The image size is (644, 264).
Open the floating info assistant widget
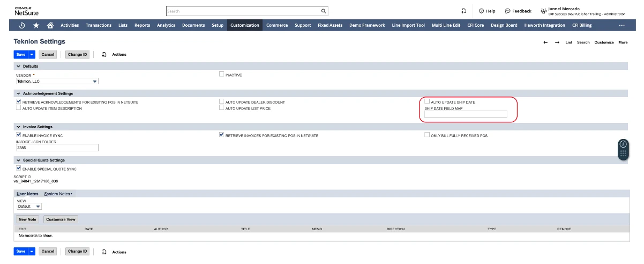623,149
